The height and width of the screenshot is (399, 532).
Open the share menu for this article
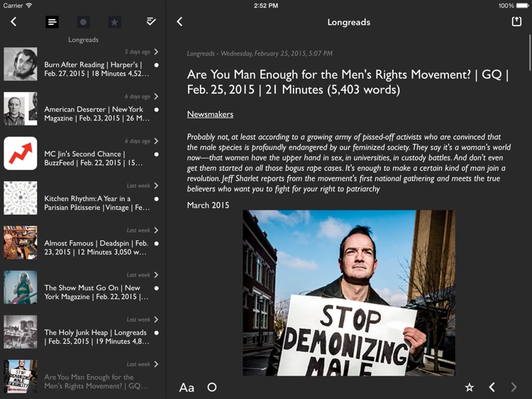point(516,22)
